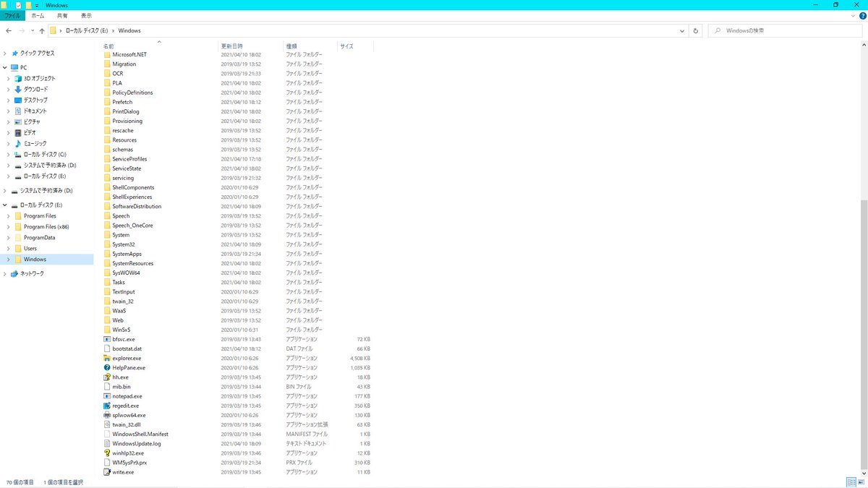Click the Windowsの検索 search field
This screenshot has width=868, height=488.
pos(785,31)
